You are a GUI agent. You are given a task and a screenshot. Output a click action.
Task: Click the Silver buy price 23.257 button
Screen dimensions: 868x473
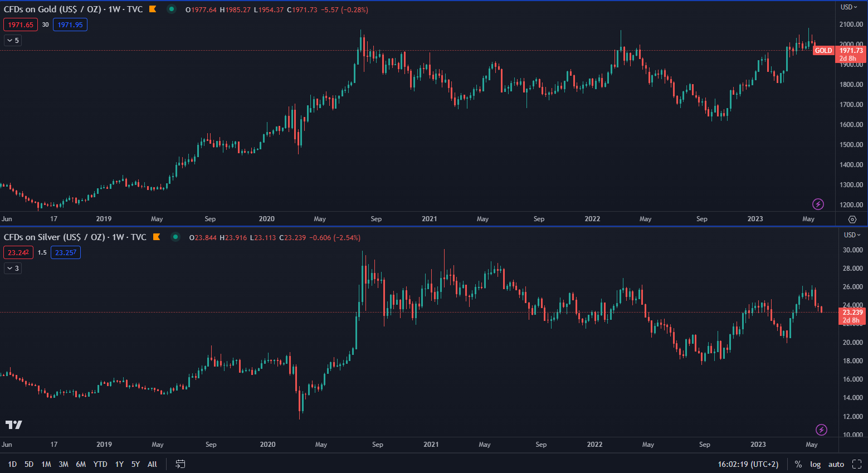pyautogui.click(x=66, y=252)
